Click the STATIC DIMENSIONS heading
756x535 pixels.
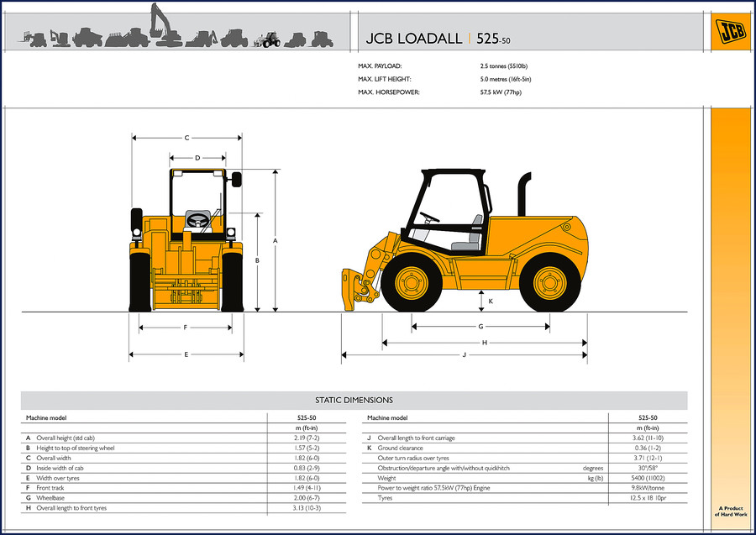(x=354, y=400)
